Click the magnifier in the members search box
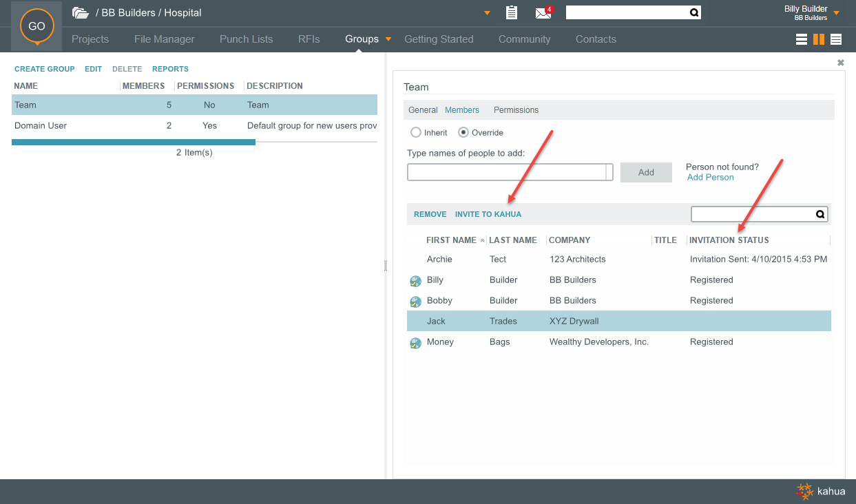 (x=820, y=214)
